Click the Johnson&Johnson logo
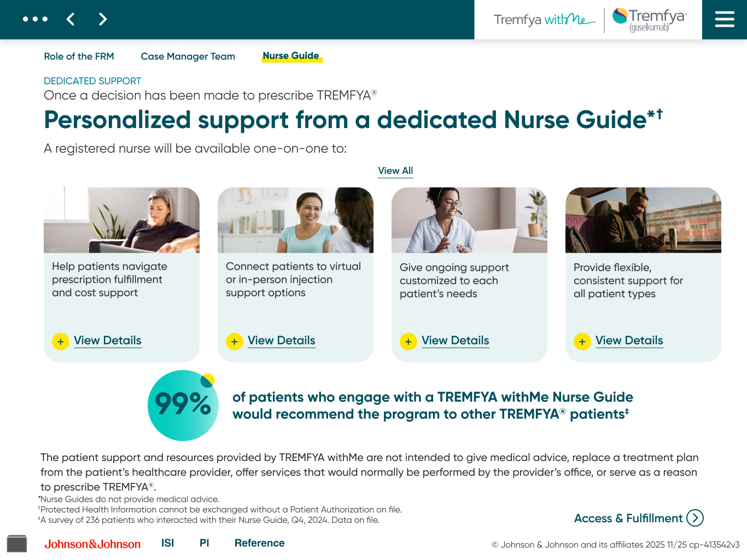The image size is (747, 560). 92,544
